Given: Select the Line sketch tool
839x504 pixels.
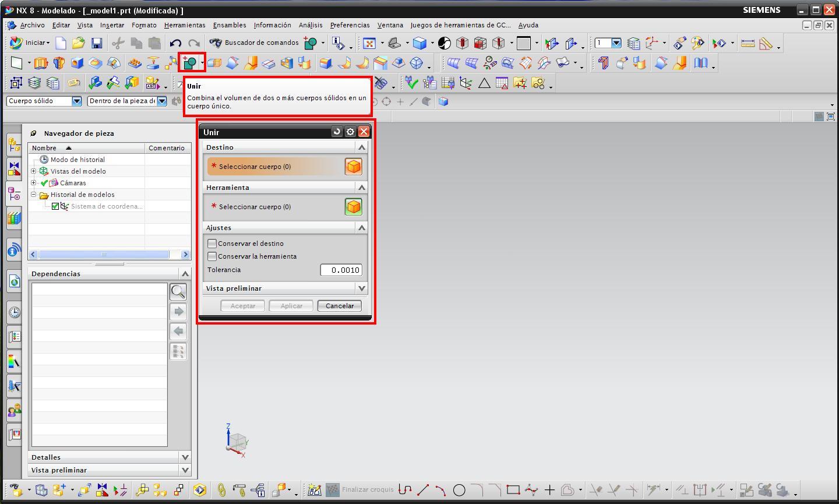Looking at the screenshot, I should point(423,490).
